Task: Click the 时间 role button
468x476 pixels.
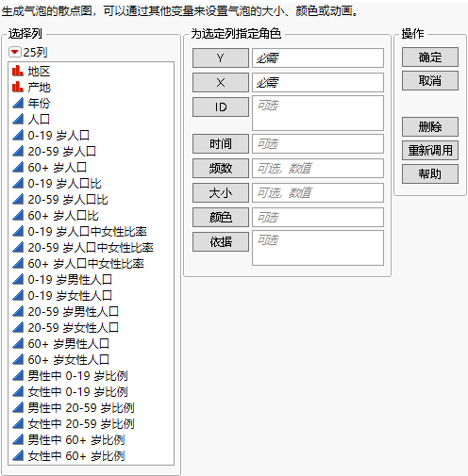Action: click(221, 143)
